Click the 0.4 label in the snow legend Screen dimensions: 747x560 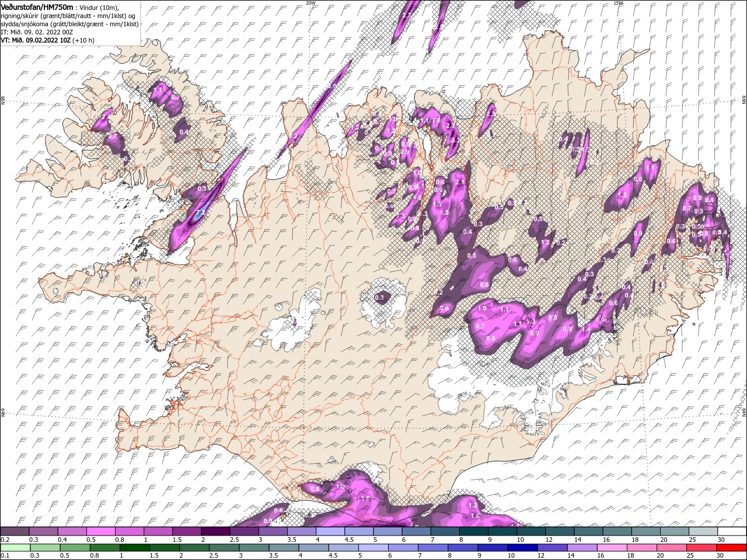(x=62, y=540)
